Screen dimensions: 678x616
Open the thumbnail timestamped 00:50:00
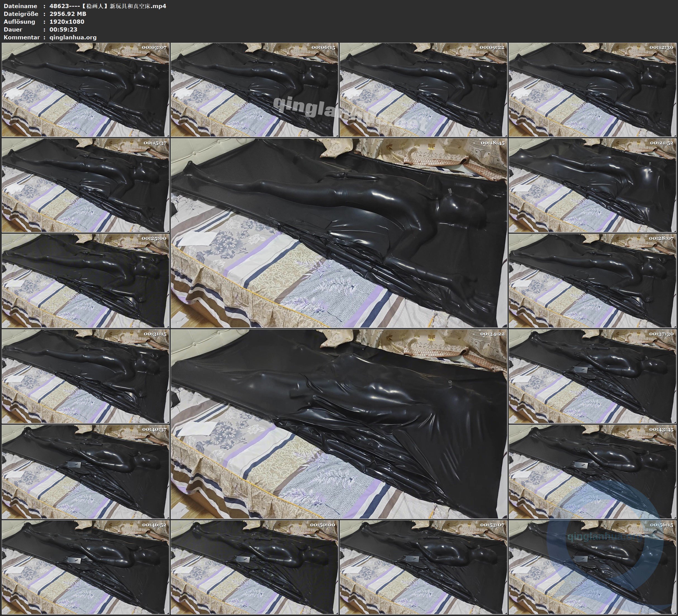click(x=254, y=567)
